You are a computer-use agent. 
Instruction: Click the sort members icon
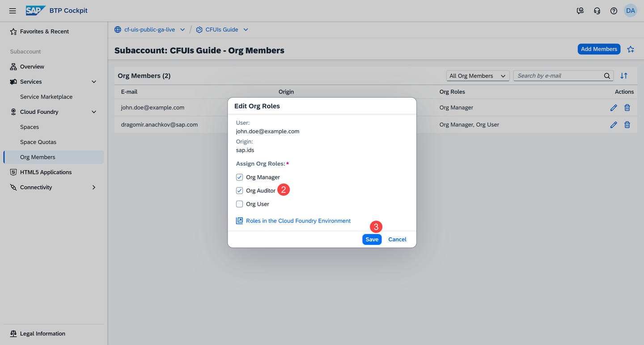624,76
